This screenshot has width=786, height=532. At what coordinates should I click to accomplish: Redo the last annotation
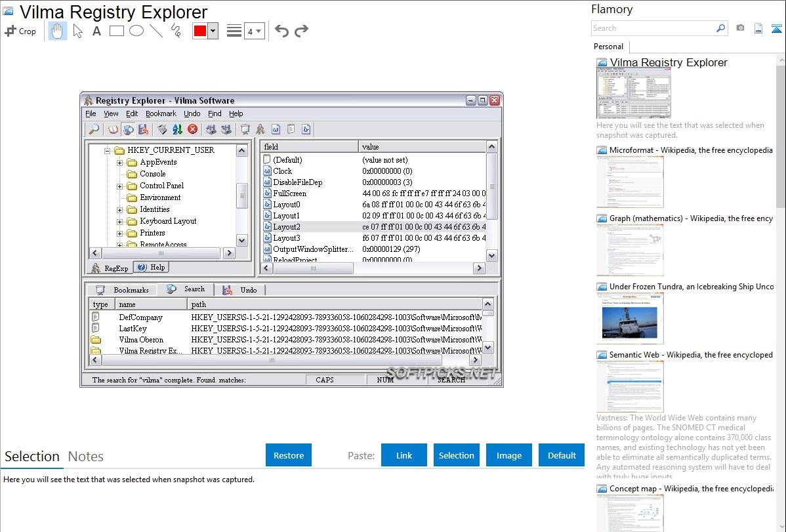click(301, 31)
